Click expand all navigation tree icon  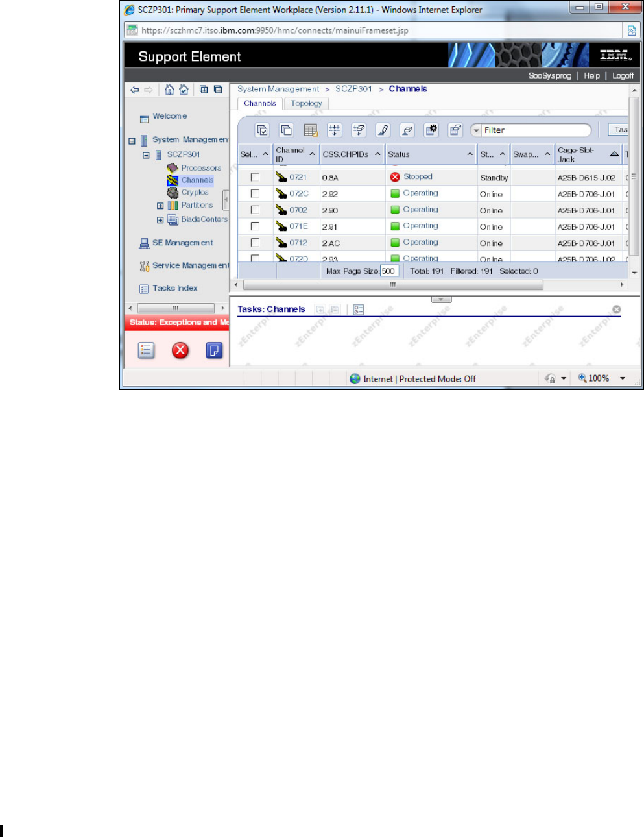tap(204, 90)
